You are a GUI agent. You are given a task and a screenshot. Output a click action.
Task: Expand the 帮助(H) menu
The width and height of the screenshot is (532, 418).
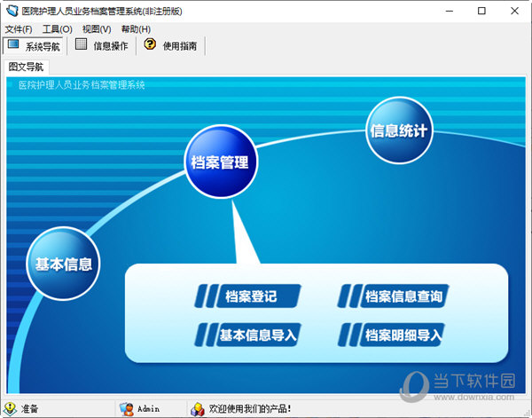(136, 29)
